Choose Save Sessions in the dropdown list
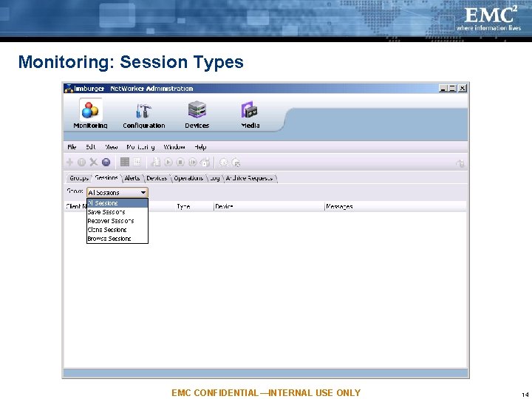Viewport: 532px width, 399px height. [x=117, y=212]
